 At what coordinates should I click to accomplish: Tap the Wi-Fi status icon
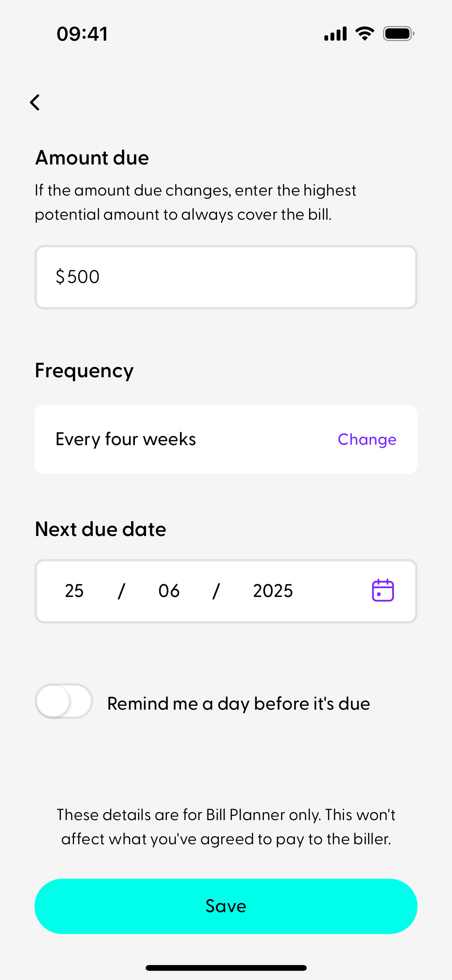365,34
